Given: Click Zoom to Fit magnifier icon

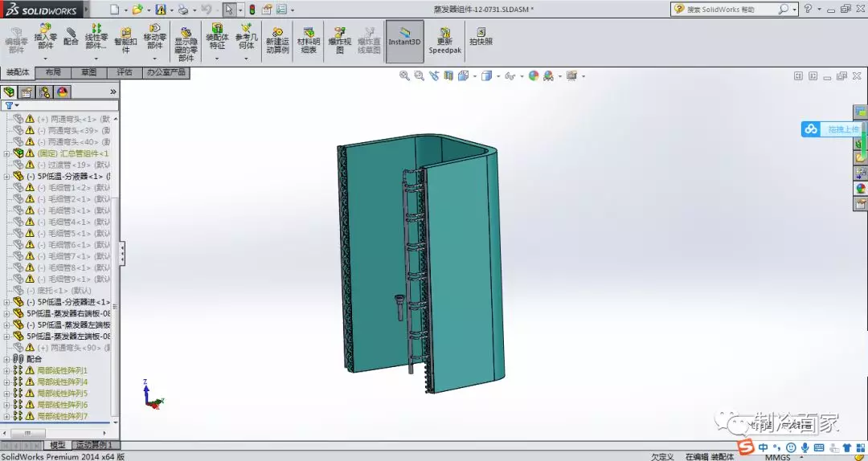Looking at the screenshot, I should (404, 75).
